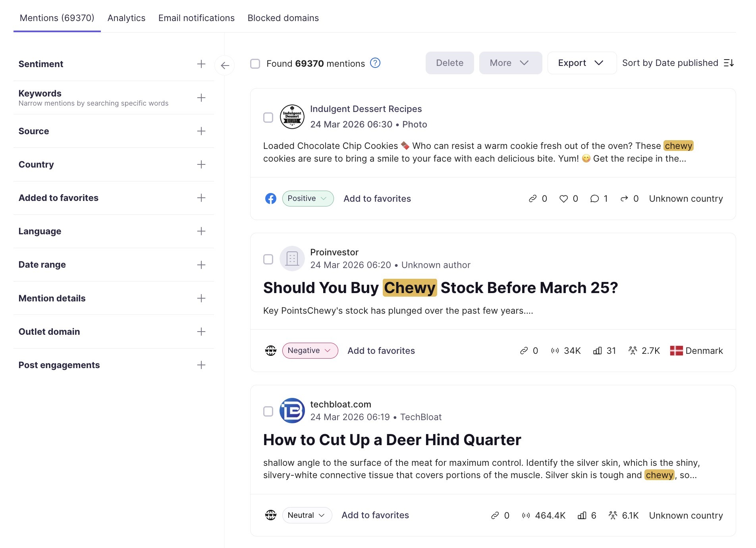
Task: Check the select-all mentions checkbox
Action: [255, 63]
